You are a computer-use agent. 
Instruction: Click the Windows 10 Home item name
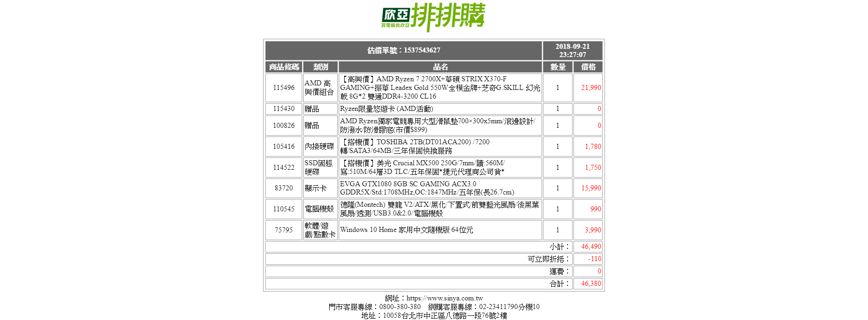click(406, 230)
